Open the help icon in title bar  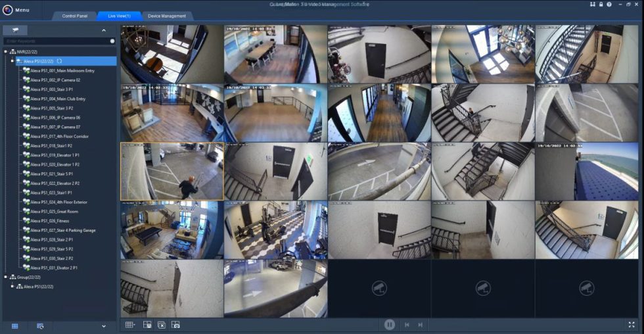coord(609,4)
